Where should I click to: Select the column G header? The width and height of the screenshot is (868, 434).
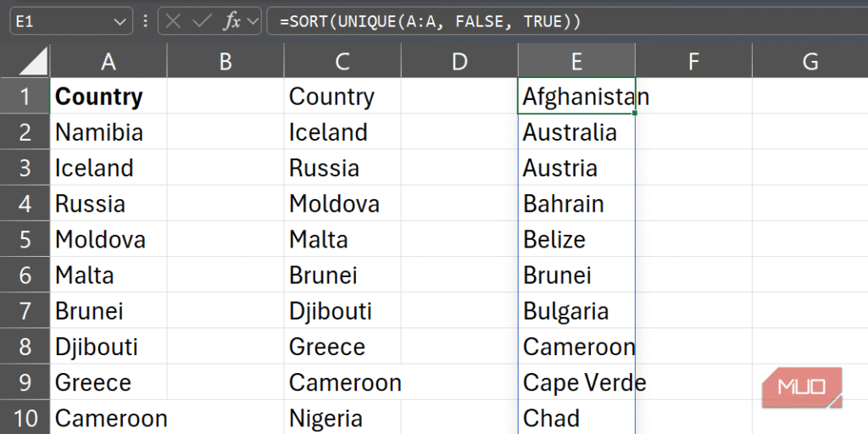pos(810,61)
